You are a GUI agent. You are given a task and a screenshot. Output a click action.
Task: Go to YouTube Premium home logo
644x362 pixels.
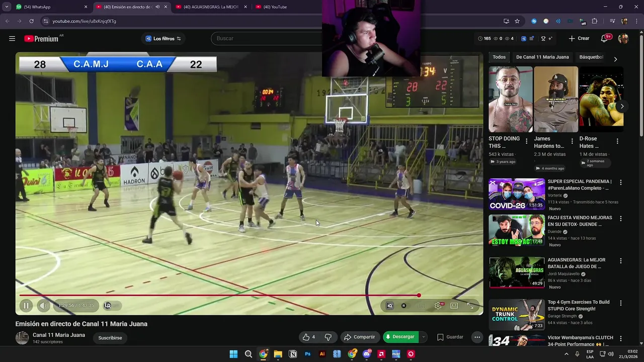pos(41,39)
